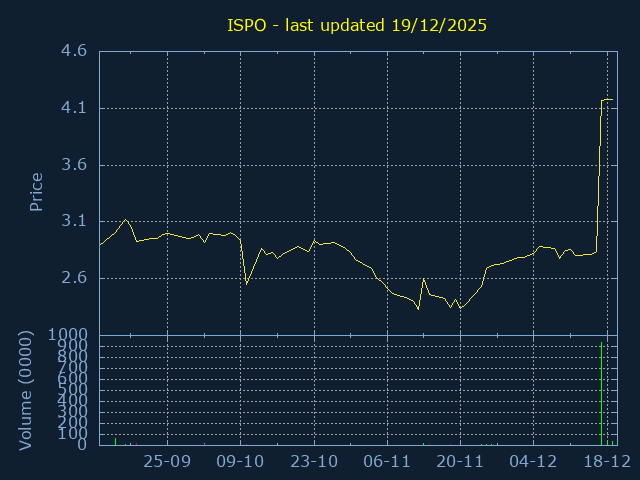Click the 09-10 date label
The image size is (640, 480).
tap(241, 461)
